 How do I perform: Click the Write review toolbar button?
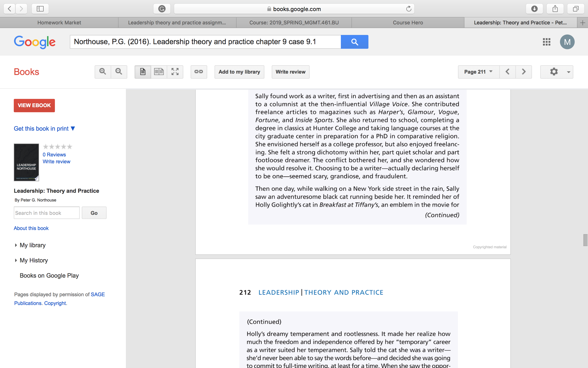[x=291, y=72]
